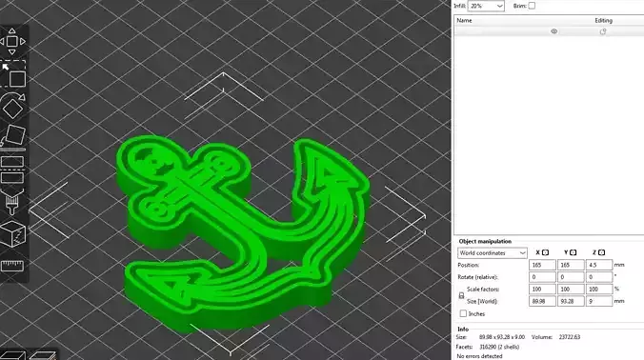Toggle the scale proportions lock icon

(461, 295)
